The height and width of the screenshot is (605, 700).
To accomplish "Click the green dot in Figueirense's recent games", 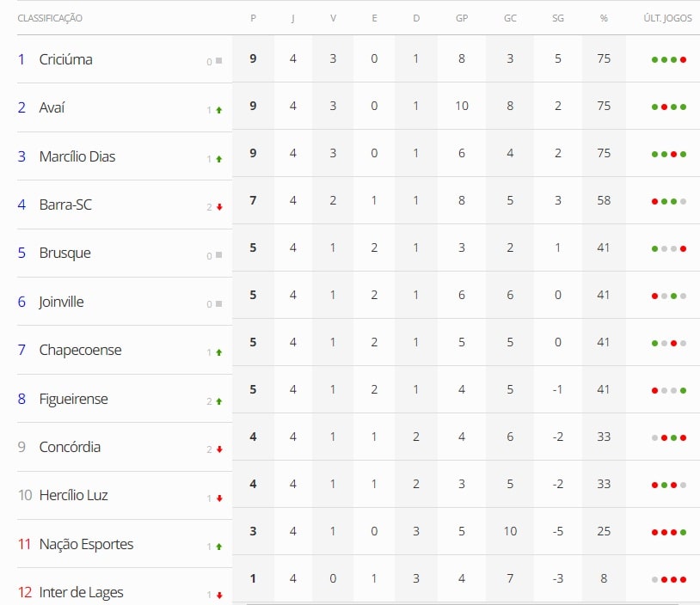I will tap(683, 390).
